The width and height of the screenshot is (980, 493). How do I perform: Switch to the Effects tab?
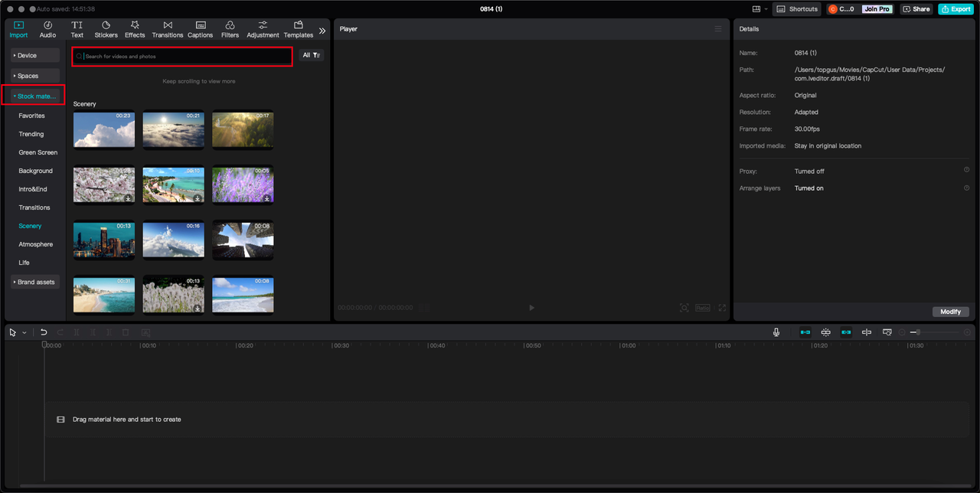pos(135,29)
